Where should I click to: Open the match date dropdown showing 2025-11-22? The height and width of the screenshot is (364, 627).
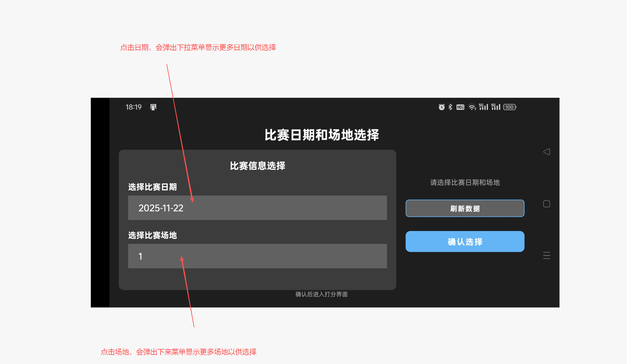tap(257, 208)
